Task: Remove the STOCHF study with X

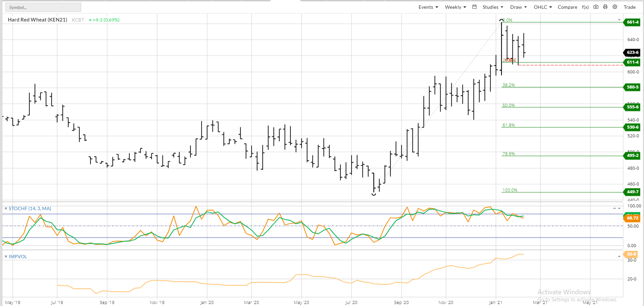Action: [x=6, y=208]
